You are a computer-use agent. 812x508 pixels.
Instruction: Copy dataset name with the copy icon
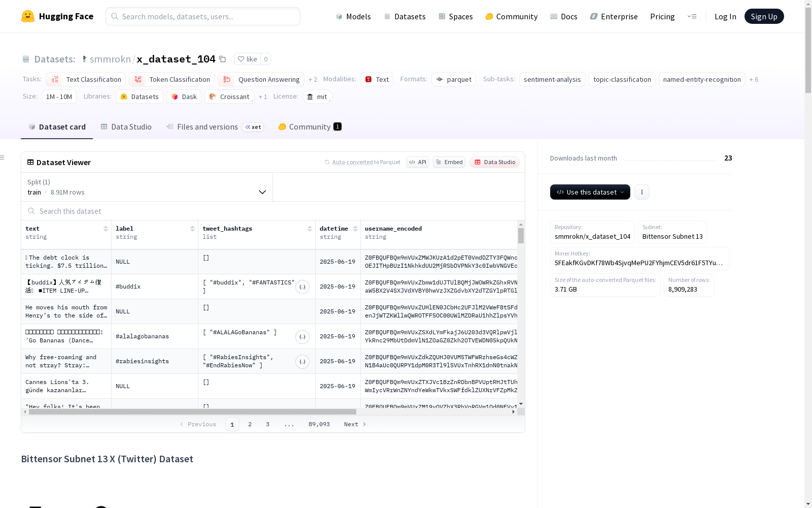[x=222, y=59]
